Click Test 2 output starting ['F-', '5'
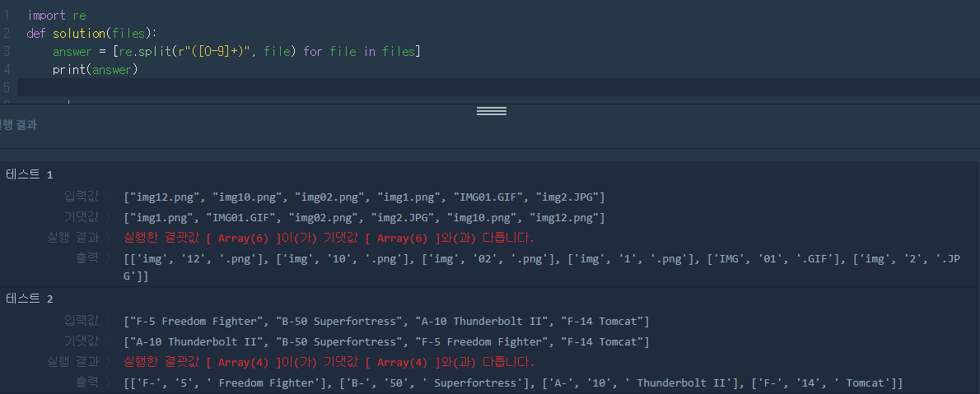Viewport: 980px width, 394px height. tap(513, 382)
